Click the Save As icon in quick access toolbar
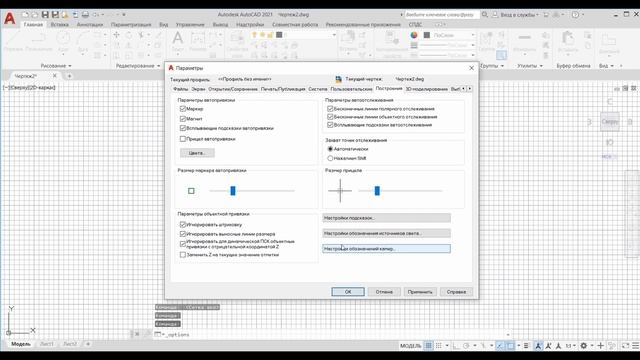 click(x=55, y=15)
